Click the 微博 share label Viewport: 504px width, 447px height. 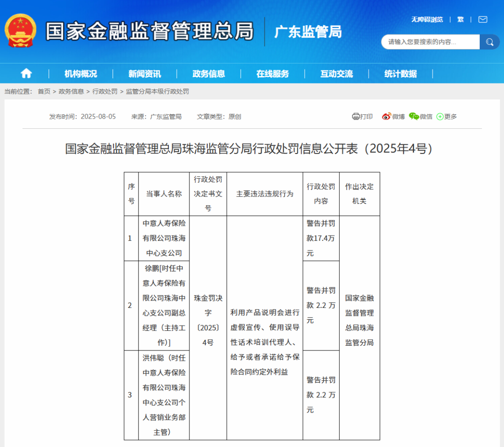pyautogui.click(x=399, y=117)
